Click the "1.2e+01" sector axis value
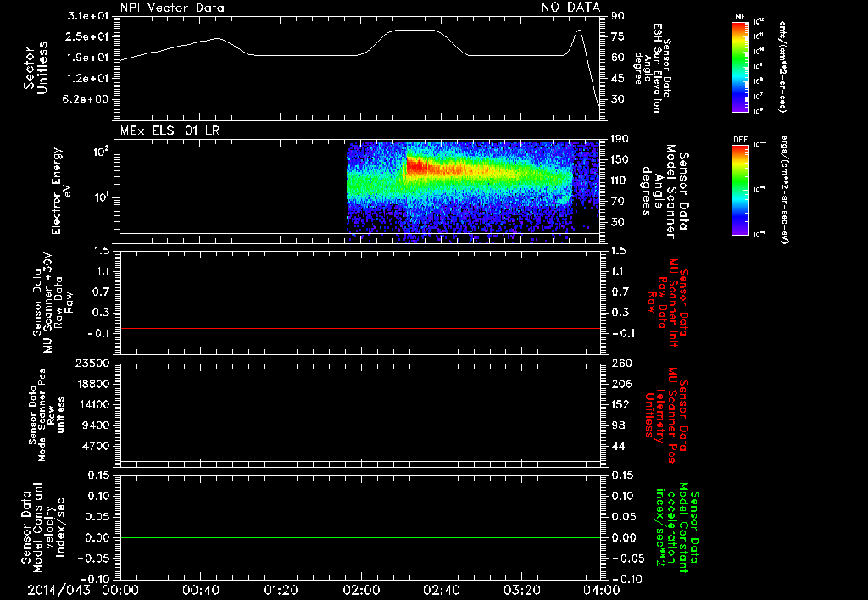868x600 pixels. [x=88, y=79]
